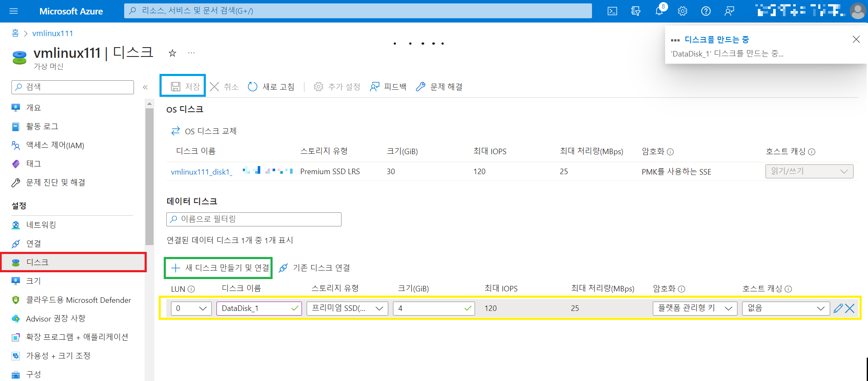
Task: Open the 디스크를 만드는 중 notification title
Action: (x=717, y=40)
